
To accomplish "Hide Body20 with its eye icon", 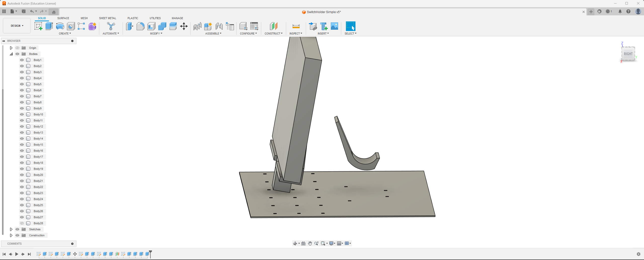I will [x=22, y=175].
